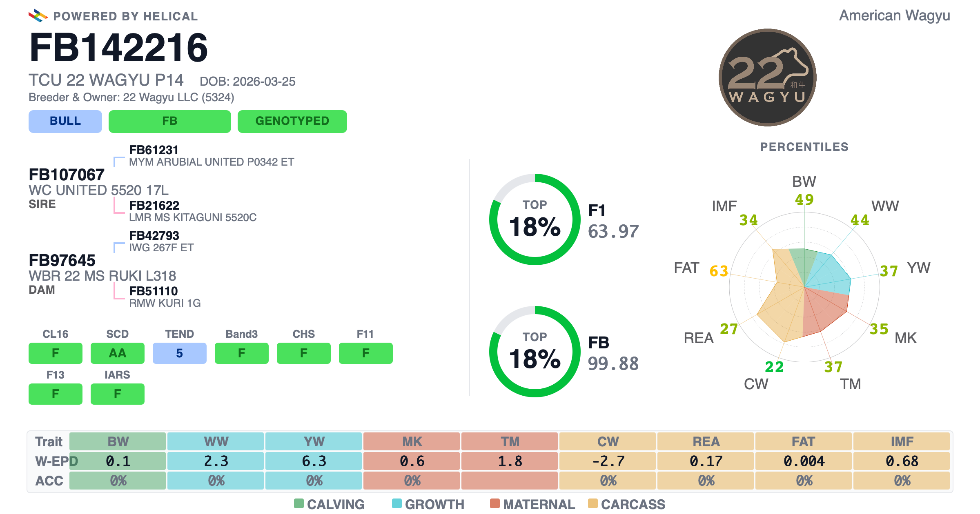Screen dimensions: 980x514
Task: Select the blue GROWTH legend swatch
Action: coord(397,503)
